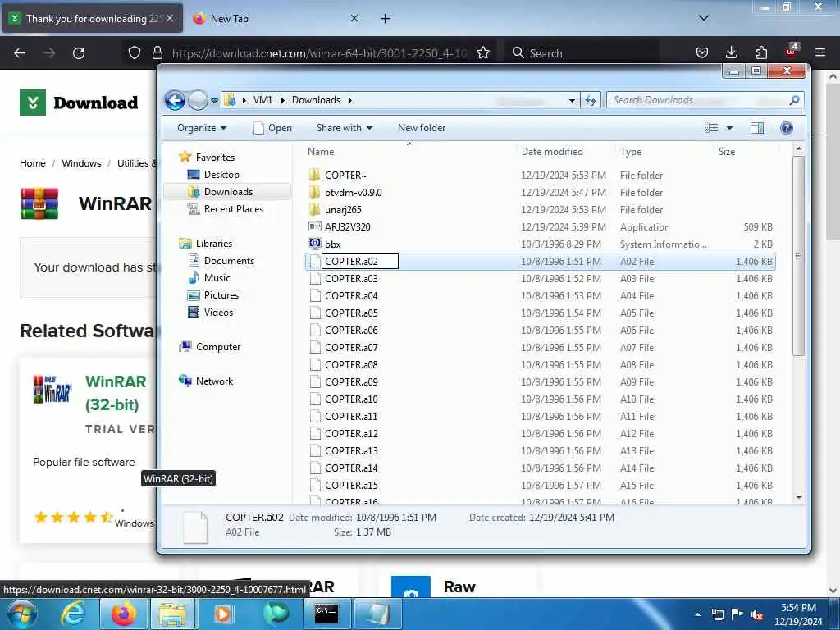Select COPTER.a05 file
Image resolution: width=840 pixels, height=630 pixels.
click(x=351, y=313)
